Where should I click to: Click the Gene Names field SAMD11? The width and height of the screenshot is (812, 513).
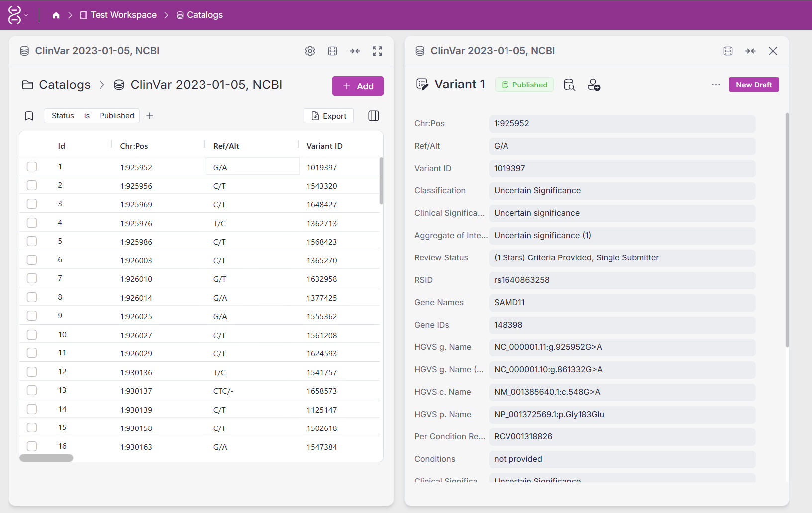(622, 303)
